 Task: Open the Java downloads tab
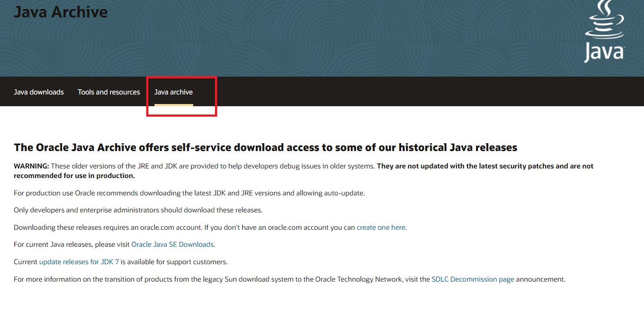[39, 92]
